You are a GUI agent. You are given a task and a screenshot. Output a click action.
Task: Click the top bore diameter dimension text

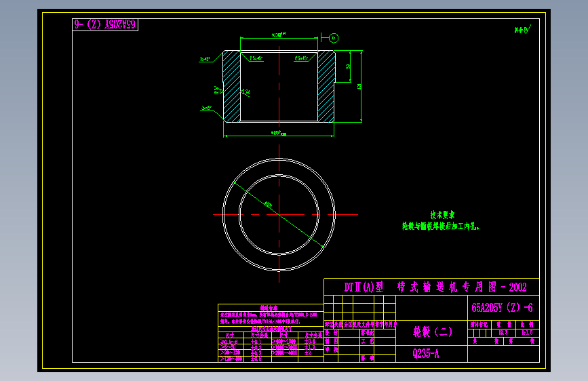point(279,35)
